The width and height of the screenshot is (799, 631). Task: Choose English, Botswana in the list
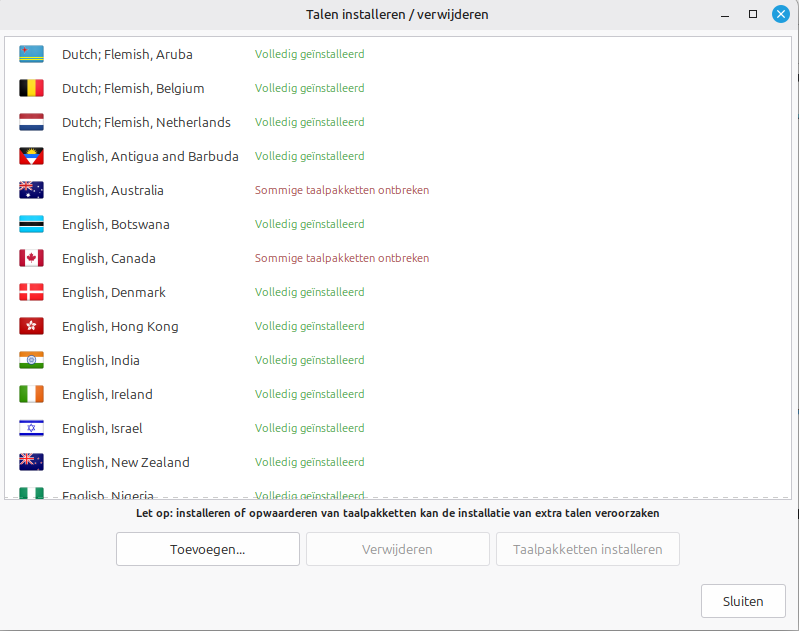point(397,224)
